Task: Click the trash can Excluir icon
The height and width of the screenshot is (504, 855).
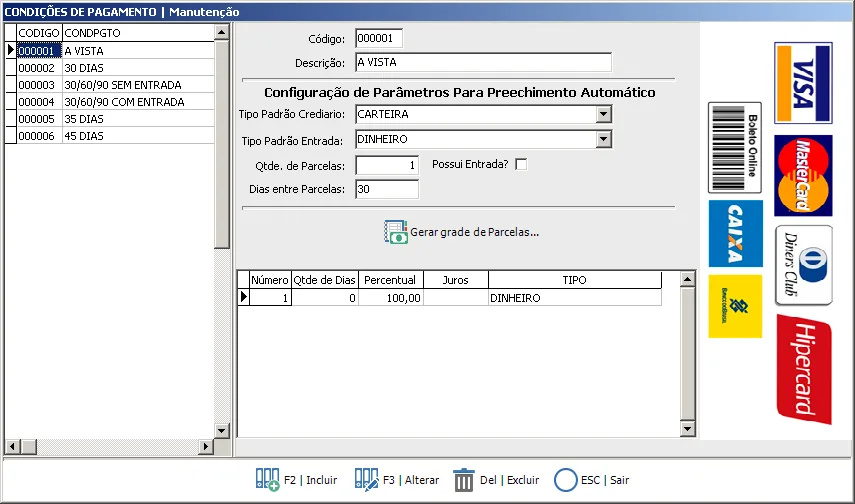Action: tap(464, 480)
